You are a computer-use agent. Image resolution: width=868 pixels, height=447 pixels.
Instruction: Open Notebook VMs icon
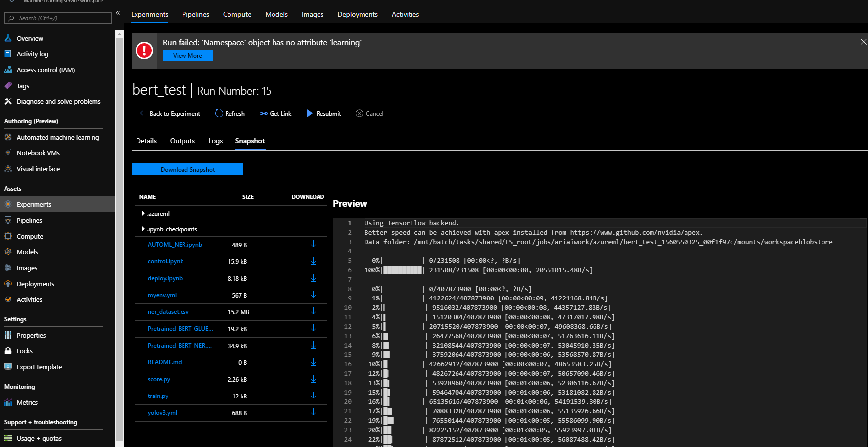[x=8, y=153]
